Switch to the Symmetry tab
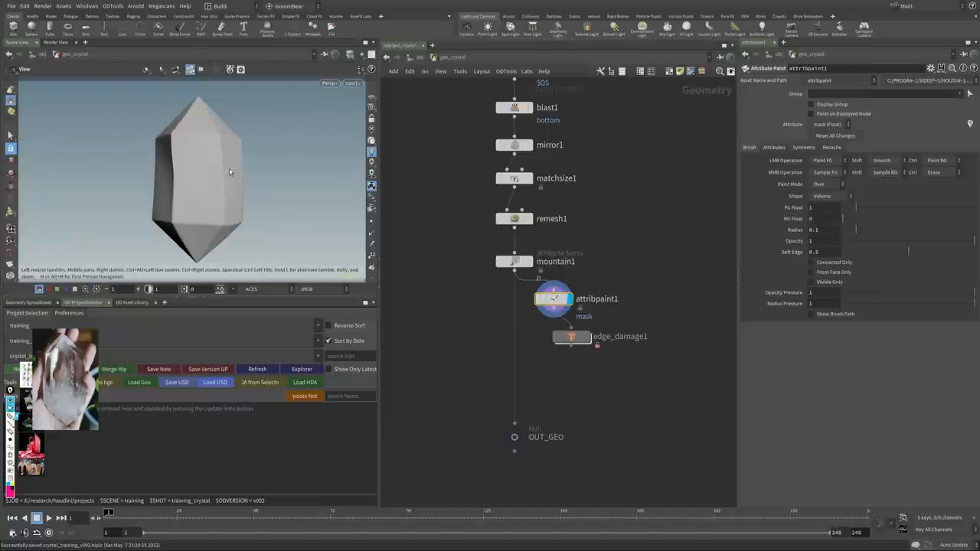The width and height of the screenshot is (980, 551). (804, 147)
